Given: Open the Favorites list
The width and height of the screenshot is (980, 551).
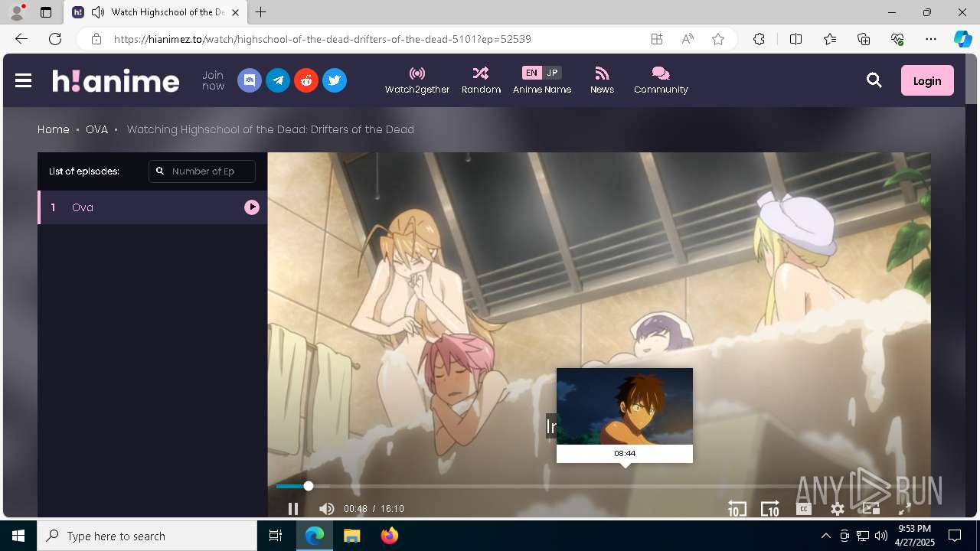Looking at the screenshot, I should pyautogui.click(x=830, y=39).
